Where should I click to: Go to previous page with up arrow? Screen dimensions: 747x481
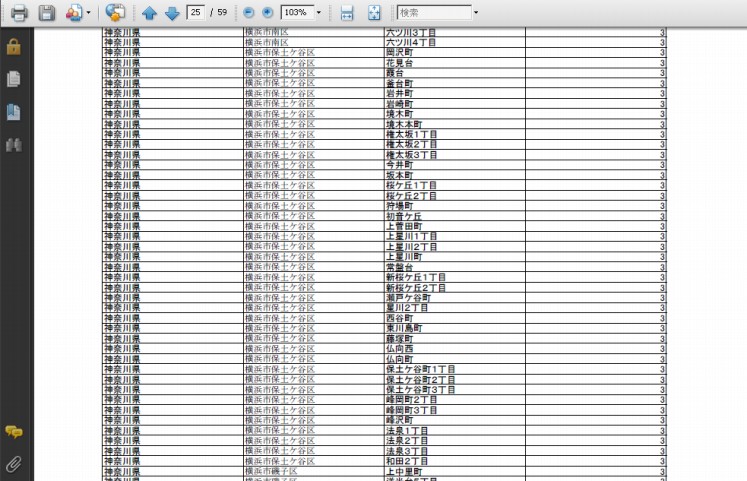pos(149,13)
